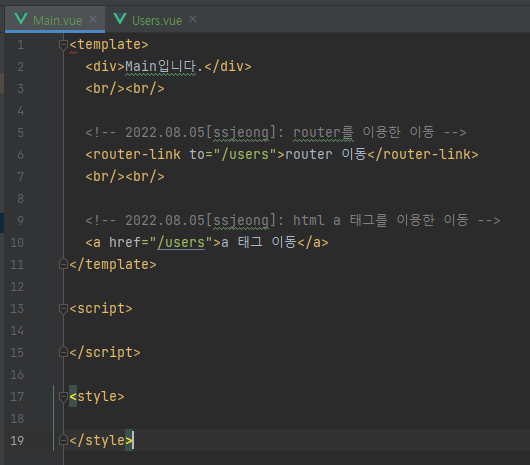The height and width of the screenshot is (465, 530).
Task: Click the Vue icon on Main.vue tab
Action: click(x=21, y=19)
